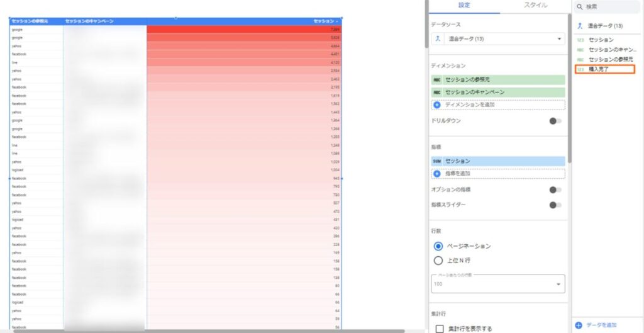Click the セッション column header sort arrow
Screen dimensions: 644x333
(x=337, y=21)
